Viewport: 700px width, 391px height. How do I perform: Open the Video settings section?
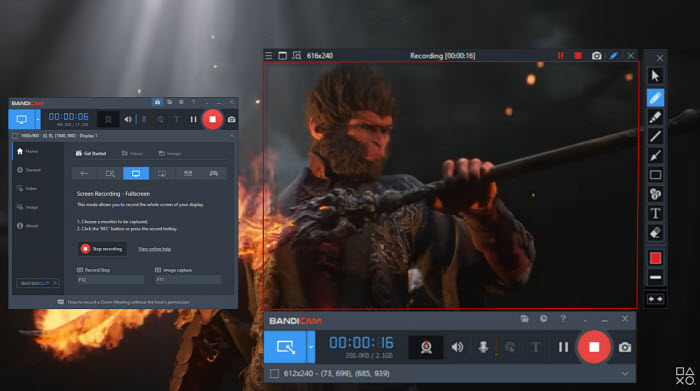click(27, 188)
